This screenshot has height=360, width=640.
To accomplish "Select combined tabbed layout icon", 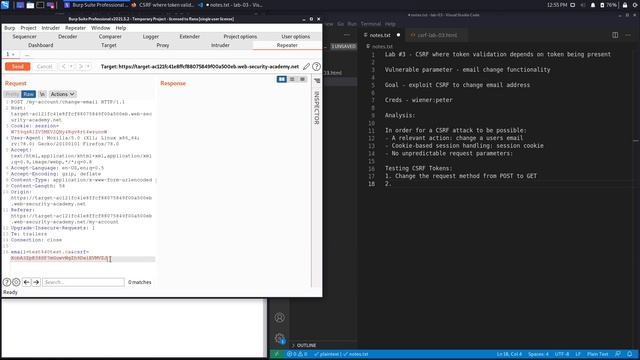I will pyautogui.click(x=302, y=79).
